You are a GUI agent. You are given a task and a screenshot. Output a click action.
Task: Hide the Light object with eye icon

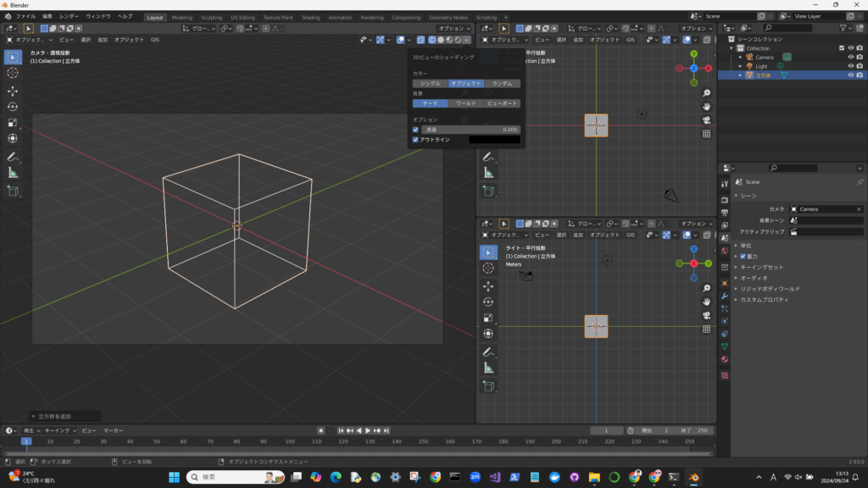850,66
